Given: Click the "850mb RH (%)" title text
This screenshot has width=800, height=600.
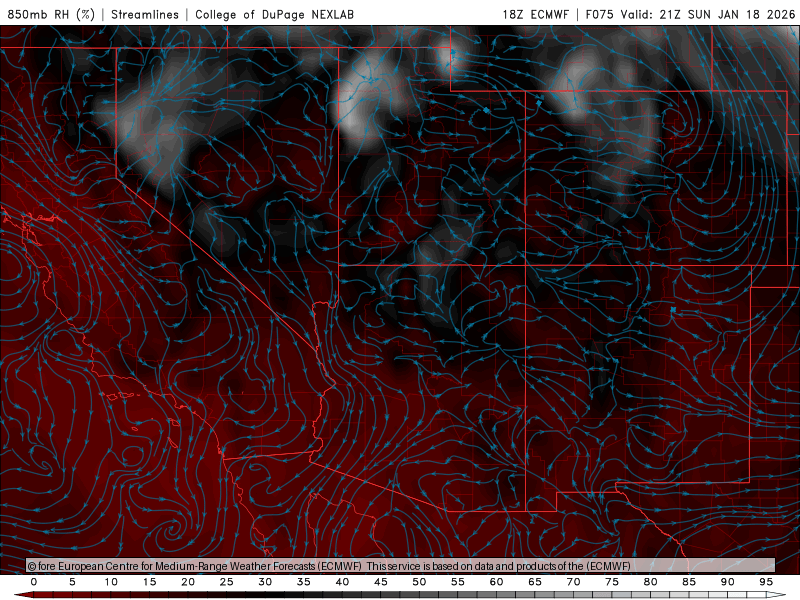Looking at the screenshot, I should pyautogui.click(x=51, y=14).
